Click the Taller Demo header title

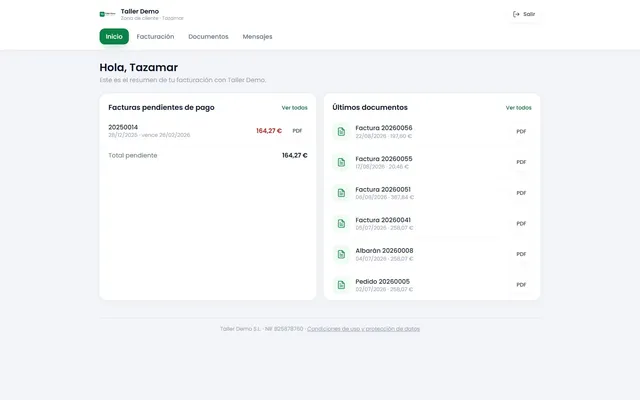140,11
